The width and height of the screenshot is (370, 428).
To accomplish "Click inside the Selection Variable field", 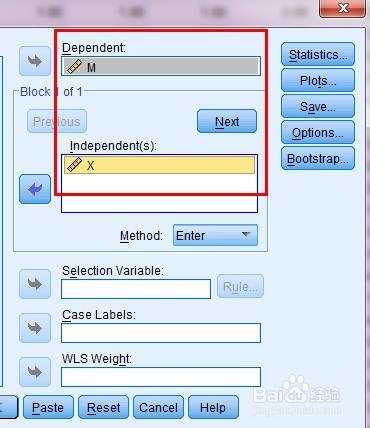I will point(136,289).
